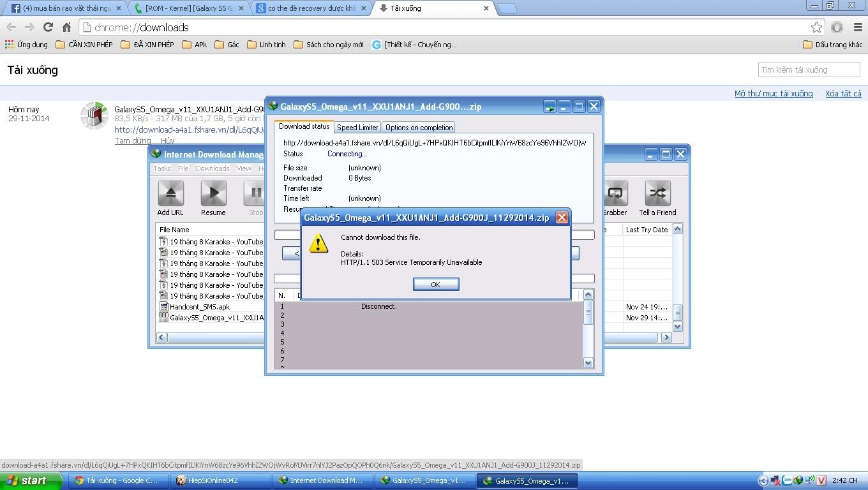Click the download log scroll down arrow
This screenshot has width=868, height=490.
(588, 363)
